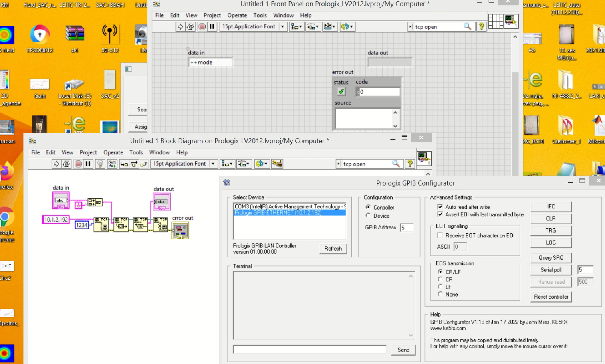Click the Refresh button in GPIB Configurator

point(333,248)
